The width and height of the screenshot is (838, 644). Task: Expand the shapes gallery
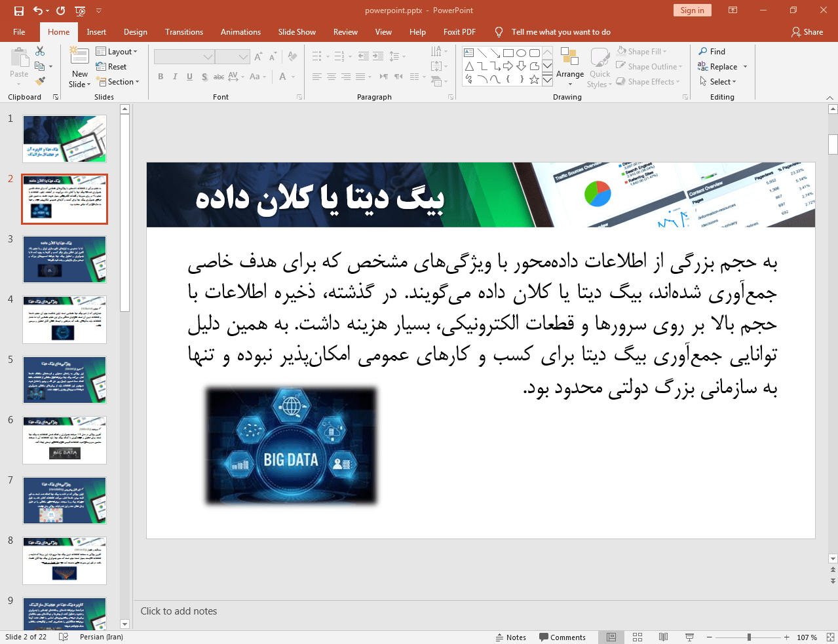click(x=547, y=79)
